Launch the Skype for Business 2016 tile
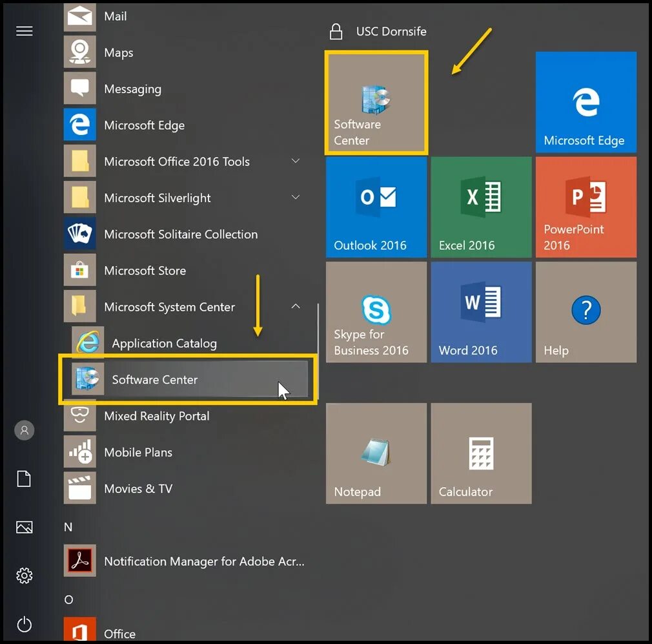 point(376,312)
